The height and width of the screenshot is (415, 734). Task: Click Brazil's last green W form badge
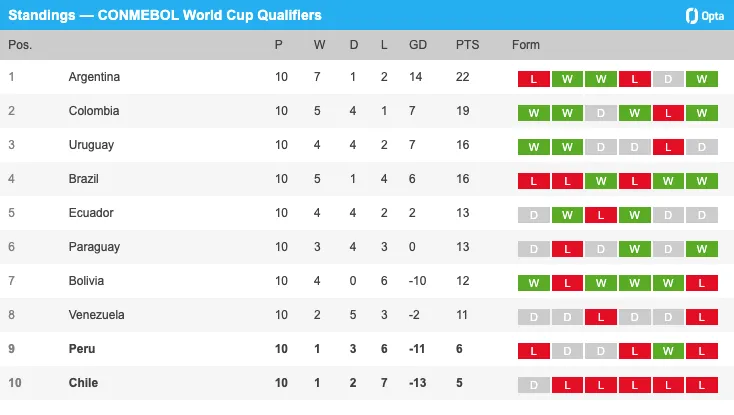(703, 181)
